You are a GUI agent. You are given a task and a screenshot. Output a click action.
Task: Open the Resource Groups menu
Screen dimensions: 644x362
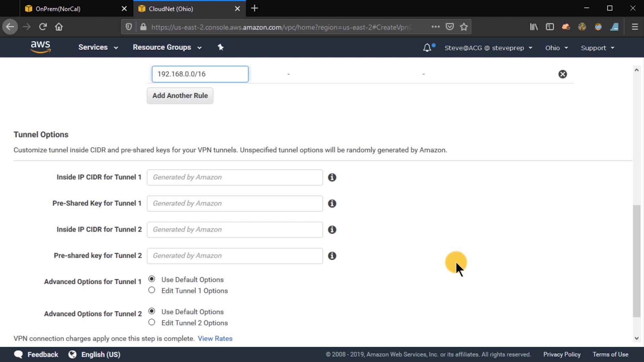[167, 47]
